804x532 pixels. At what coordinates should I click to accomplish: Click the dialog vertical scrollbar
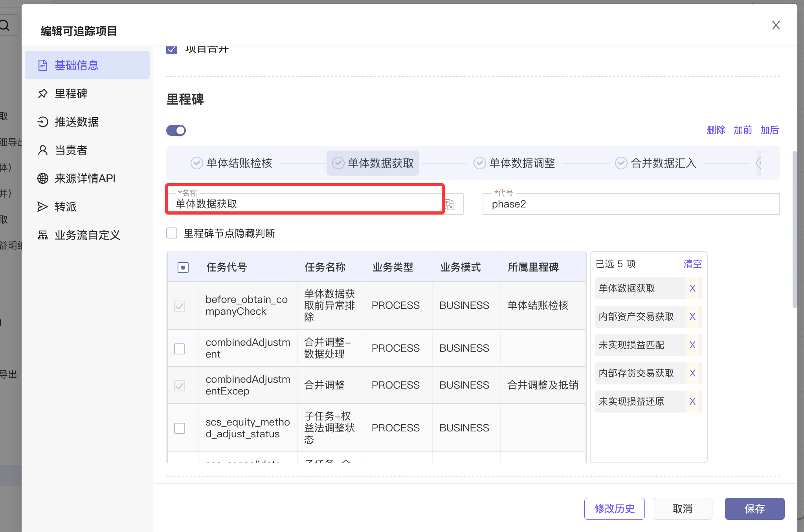coord(795,229)
